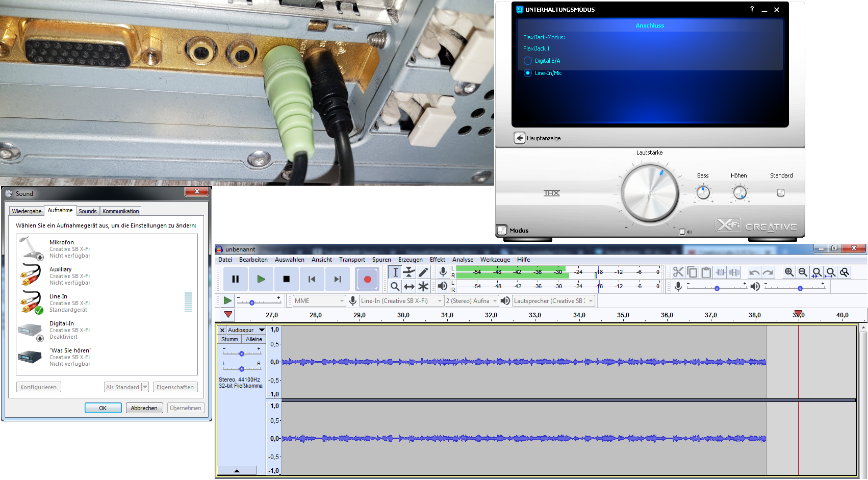
Task: Select Digital-In device in recording list
Action: pyautogui.click(x=61, y=330)
